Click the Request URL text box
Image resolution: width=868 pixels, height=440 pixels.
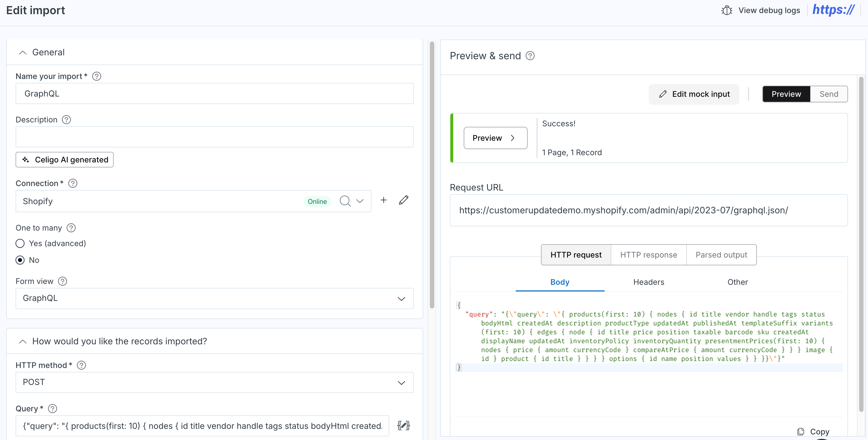(649, 210)
